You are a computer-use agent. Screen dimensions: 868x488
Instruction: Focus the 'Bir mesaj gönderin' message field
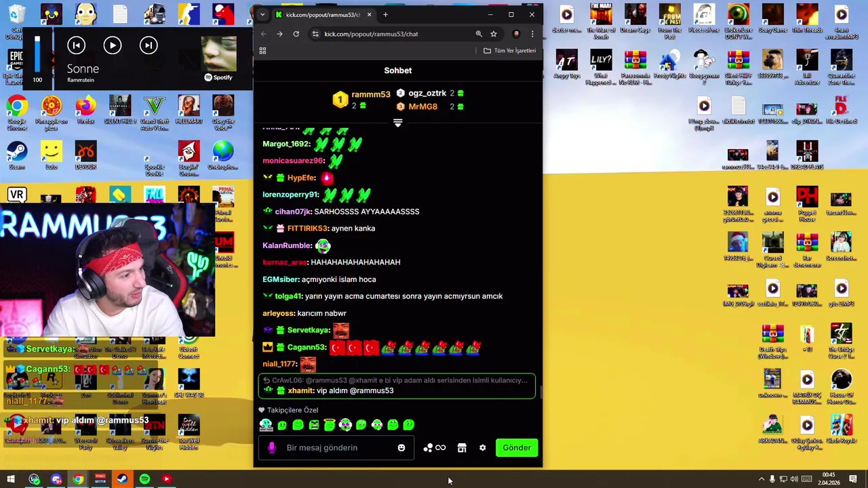tap(337, 448)
